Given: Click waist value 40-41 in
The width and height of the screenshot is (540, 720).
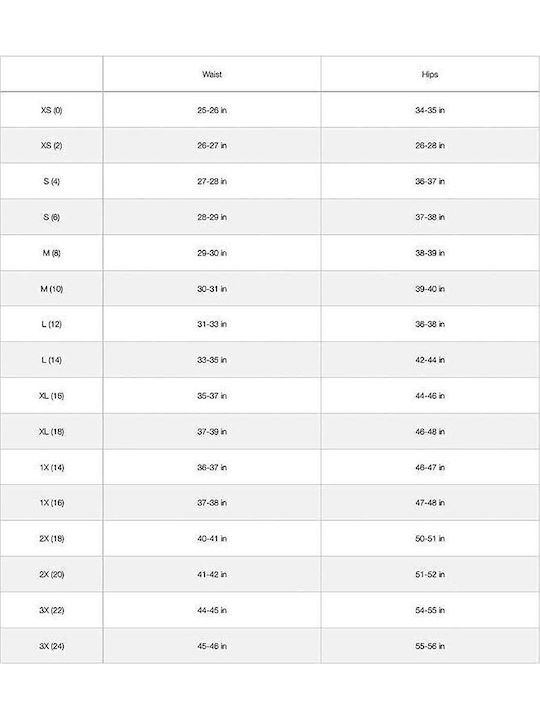Looking at the screenshot, I should click(x=212, y=539).
